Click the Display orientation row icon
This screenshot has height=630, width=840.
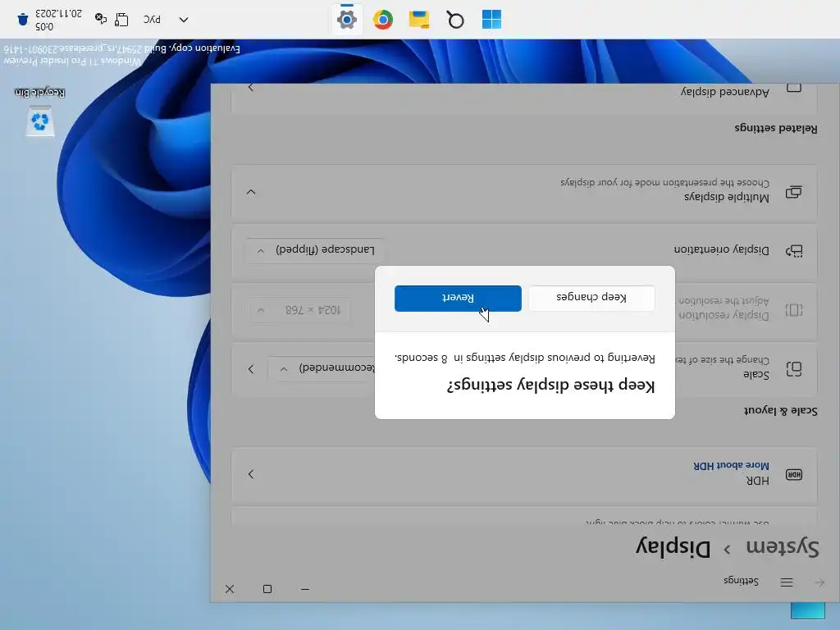click(x=794, y=251)
